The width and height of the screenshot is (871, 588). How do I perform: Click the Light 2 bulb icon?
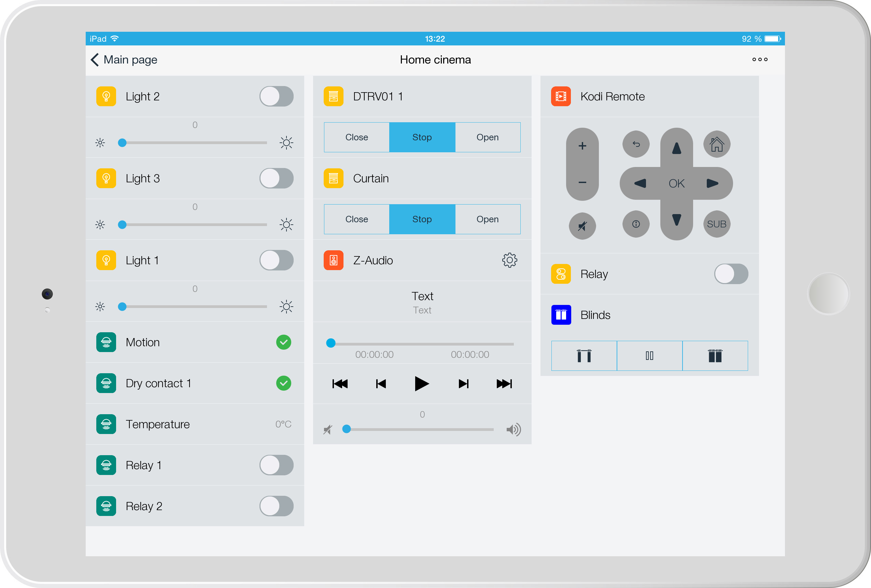(x=106, y=96)
